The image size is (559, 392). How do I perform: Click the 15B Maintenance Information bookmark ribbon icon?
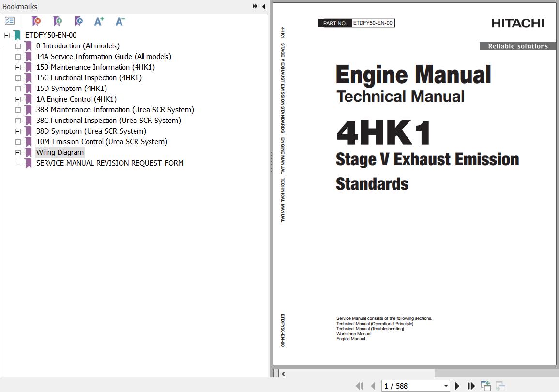[x=28, y=67]
